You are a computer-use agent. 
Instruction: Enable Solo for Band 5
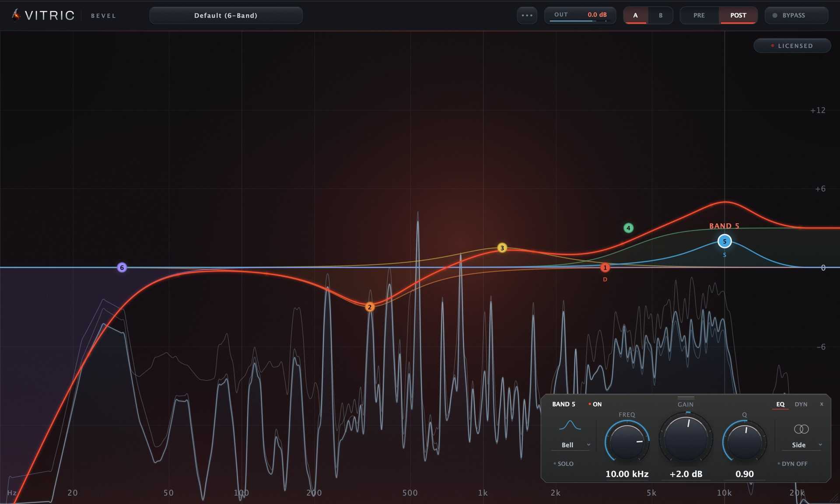point(563,464)
